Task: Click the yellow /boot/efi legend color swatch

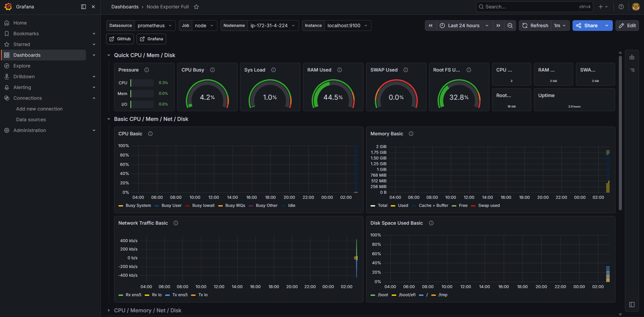Action: pos(394,295)
